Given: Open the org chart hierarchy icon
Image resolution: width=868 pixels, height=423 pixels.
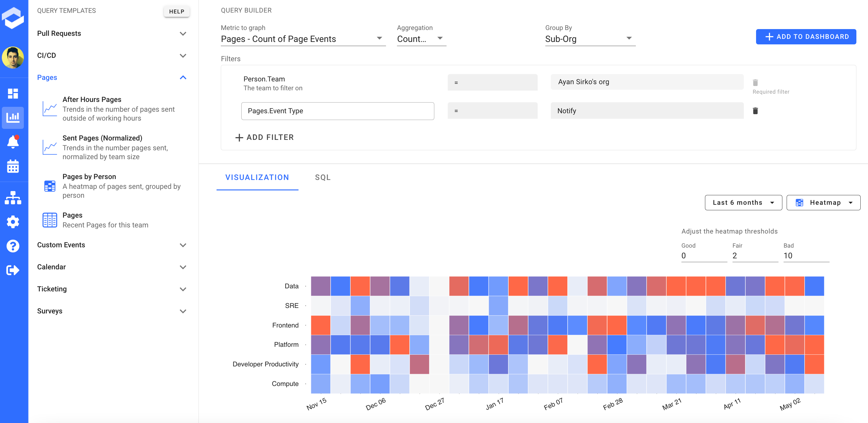Looking at the screenshot, I should (13, 198).
